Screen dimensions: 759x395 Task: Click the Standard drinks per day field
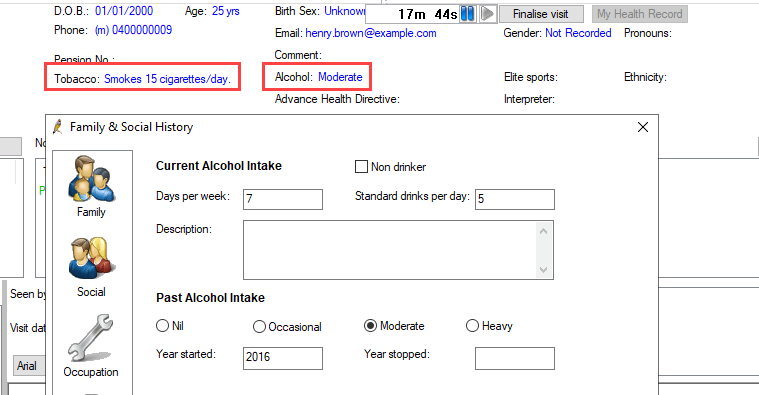click(x=515, y=199)
